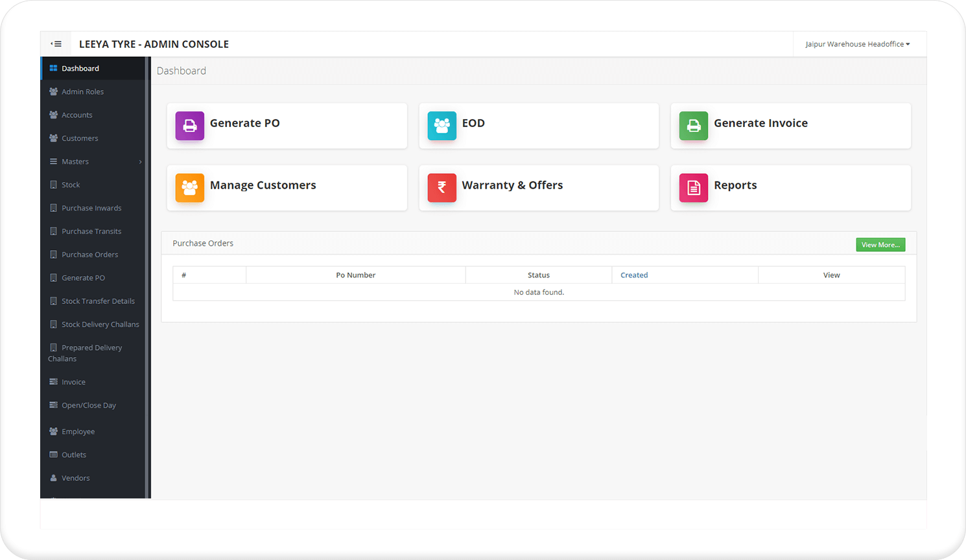Click the Open/Close Day list icon

(53, 405)
